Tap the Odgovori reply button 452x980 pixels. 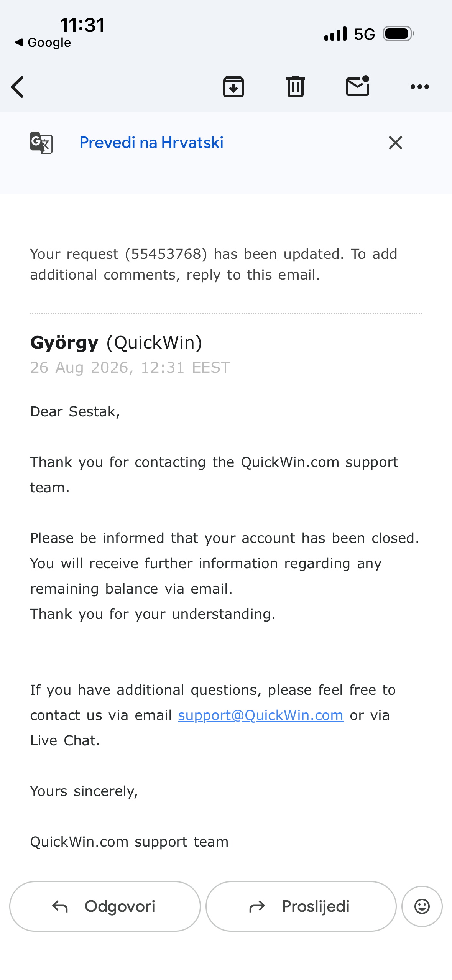pyautogui.click(x=105, y=906)
